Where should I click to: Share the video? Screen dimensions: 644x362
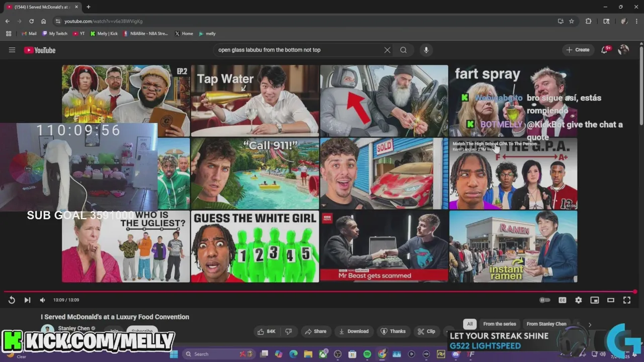315,331
